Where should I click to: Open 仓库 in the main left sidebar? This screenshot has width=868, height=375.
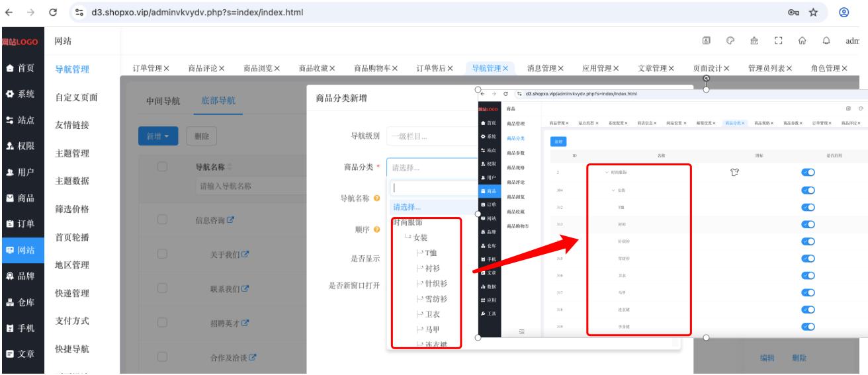[x=20, y=302]
